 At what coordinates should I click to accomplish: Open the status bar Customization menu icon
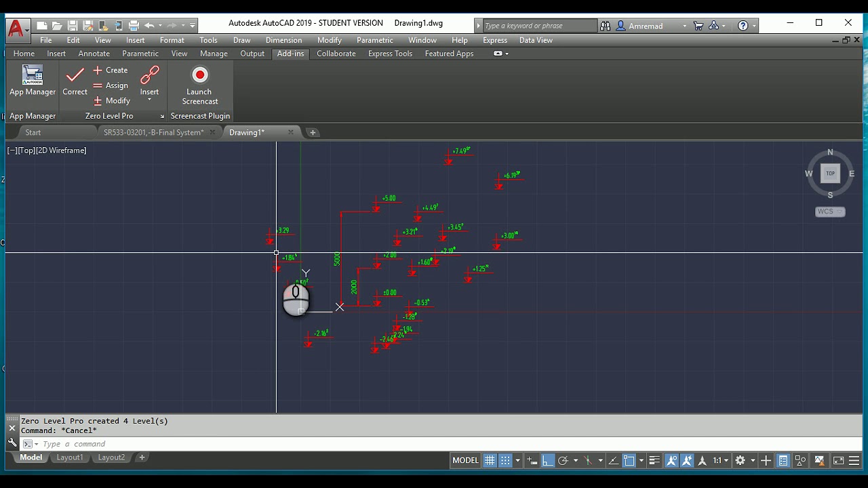(854, 460)
